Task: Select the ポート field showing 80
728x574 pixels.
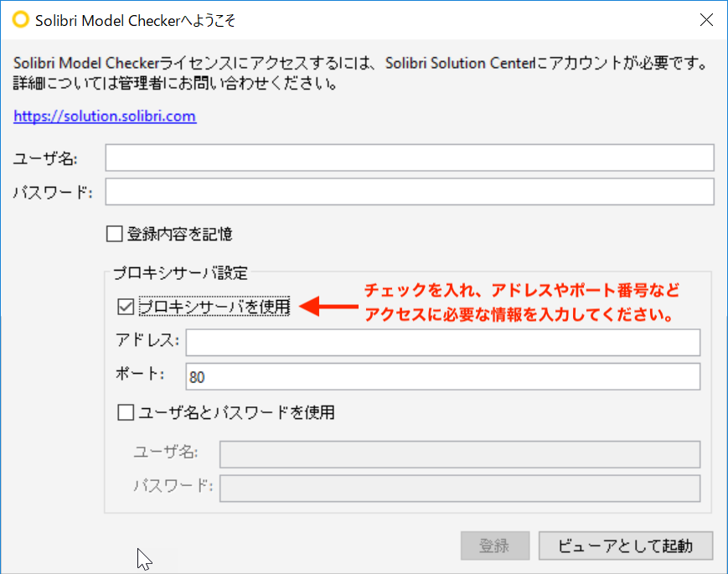Action: [443, 376]
